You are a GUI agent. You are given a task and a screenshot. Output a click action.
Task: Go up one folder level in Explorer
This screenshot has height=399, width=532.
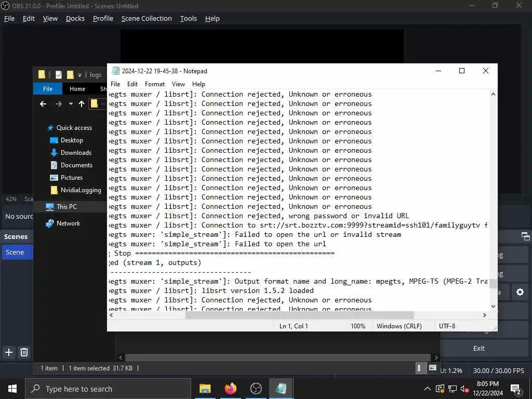click(x=82, y=104)
